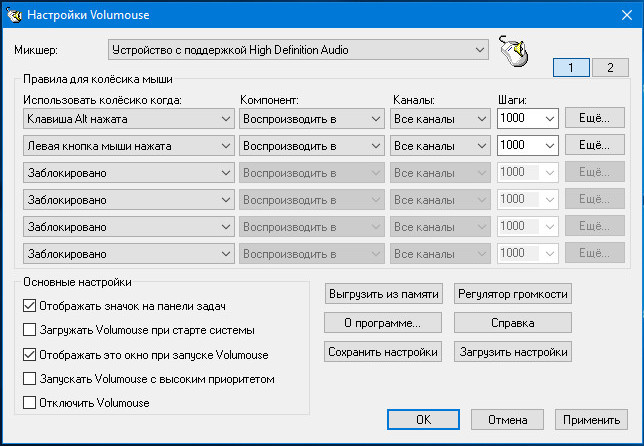Click the 'Применить' button
Screen dimensions: 644x446
(593, 419)
